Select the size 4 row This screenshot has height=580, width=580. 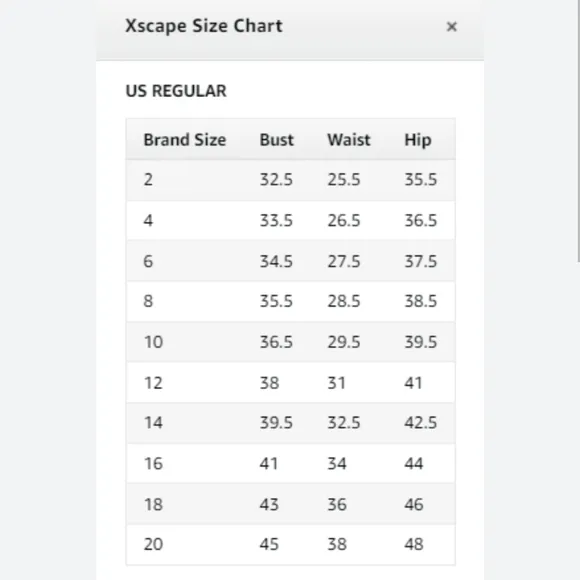pyautogui.click(x=291, y=221)
